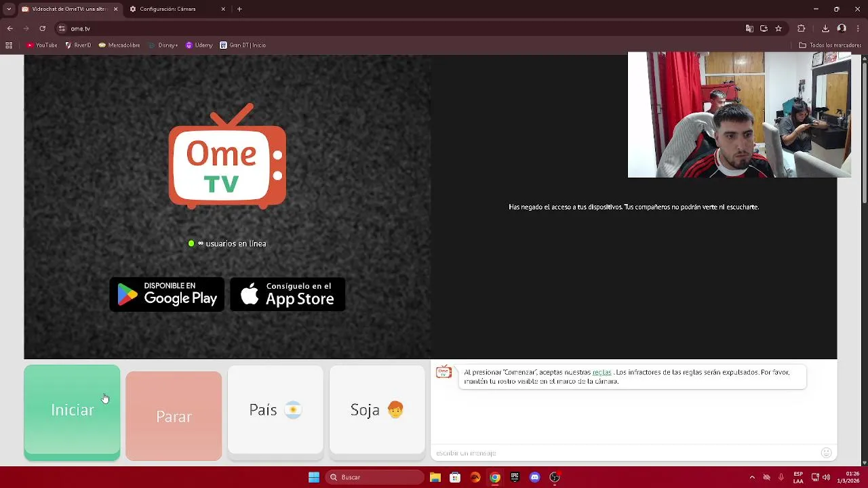Open the 'reglas' rules link
This screenshot has height=488, width=868.
pyautogui.click(x=601, y=372)
